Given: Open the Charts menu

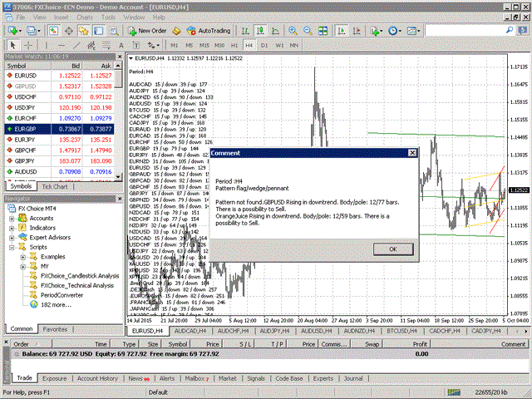Looking at the screenshot, I should click(85, 17).
